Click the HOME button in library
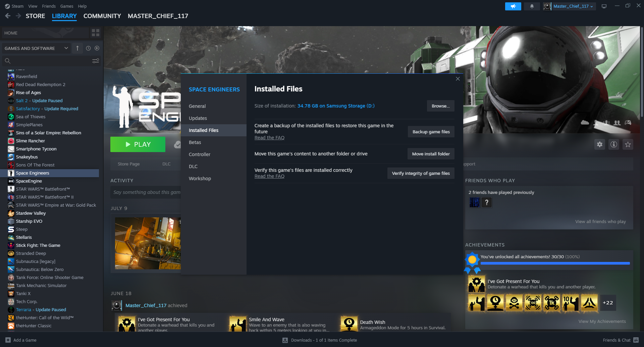 (45, 33)
